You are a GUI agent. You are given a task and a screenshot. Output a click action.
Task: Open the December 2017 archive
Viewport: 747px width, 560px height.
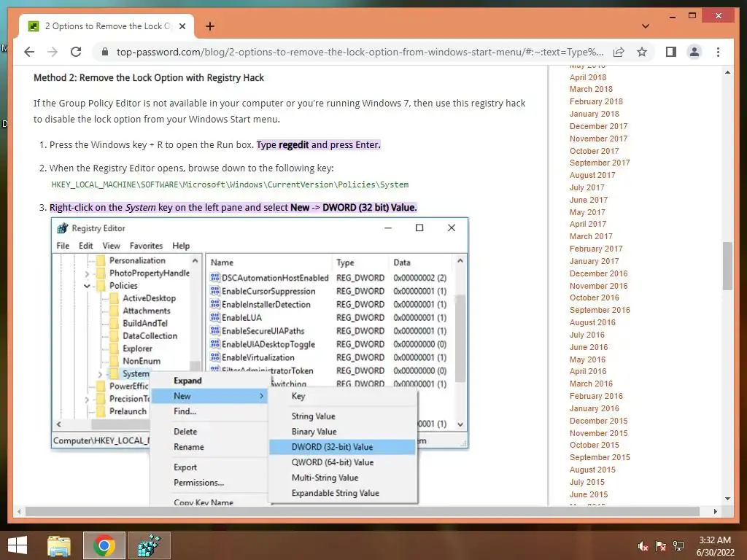(598, 126)
